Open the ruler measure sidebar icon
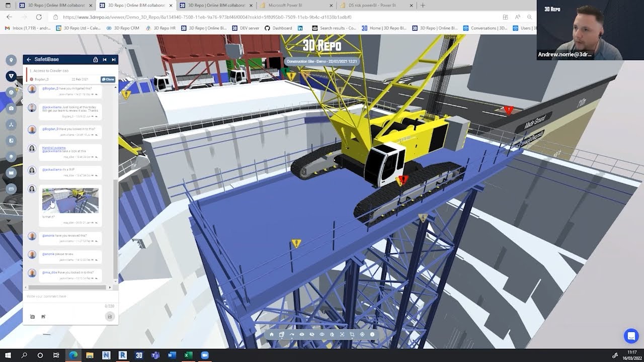This screenshot has width=644, height=362. pos(11,189)
